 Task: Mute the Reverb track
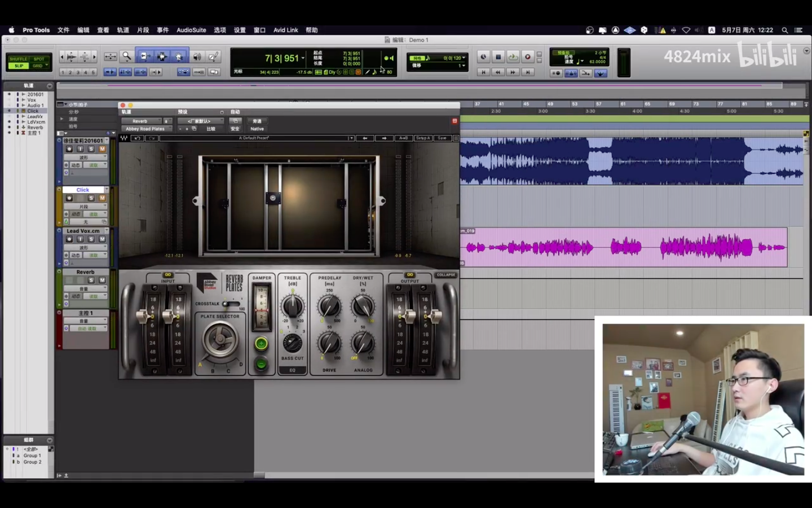tap(102, 280)
